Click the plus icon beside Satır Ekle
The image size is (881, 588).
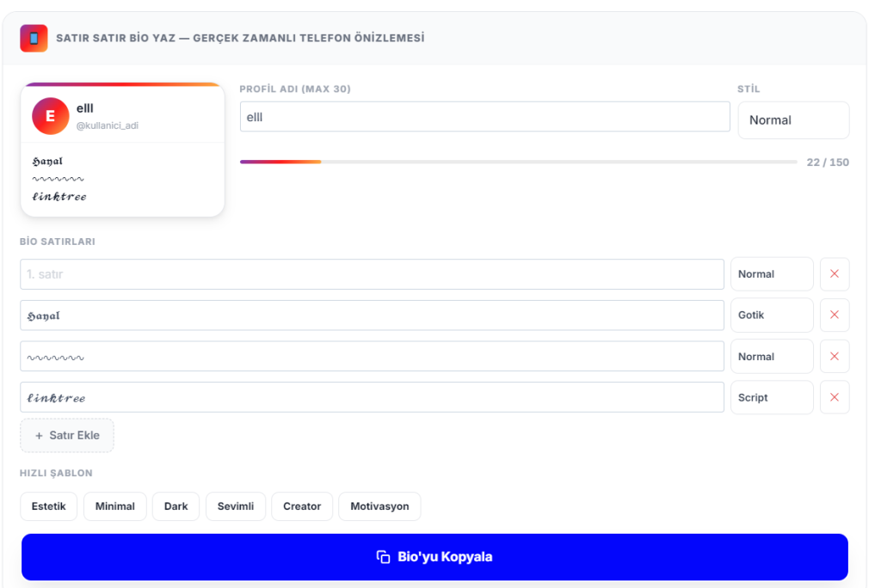[x=39, y=436]
